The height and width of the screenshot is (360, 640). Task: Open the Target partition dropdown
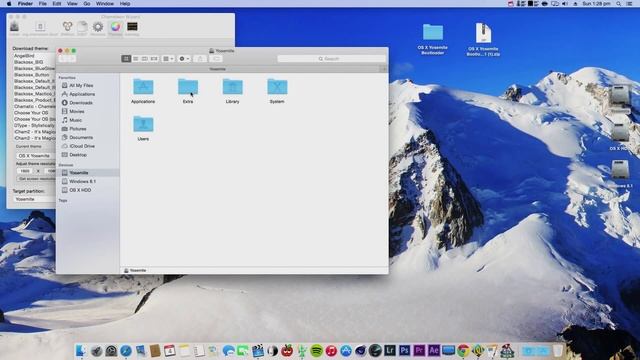pyautogui.click(x=34, y=199)
